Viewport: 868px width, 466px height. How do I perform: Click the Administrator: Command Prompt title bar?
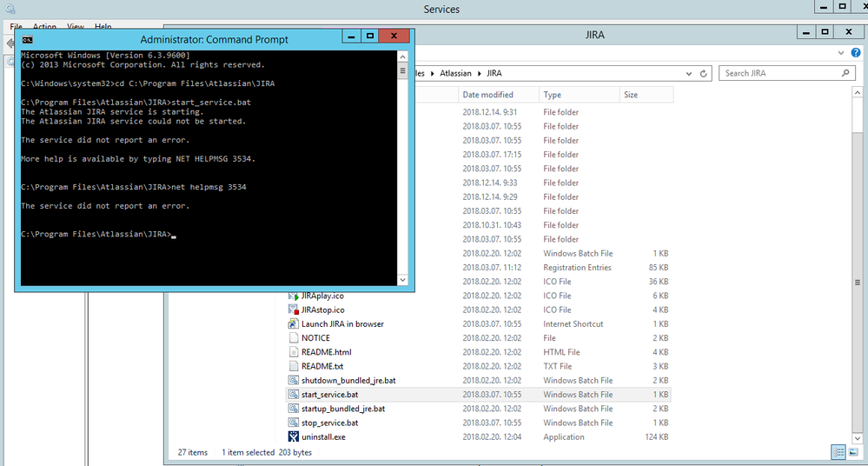coord(214,39)
